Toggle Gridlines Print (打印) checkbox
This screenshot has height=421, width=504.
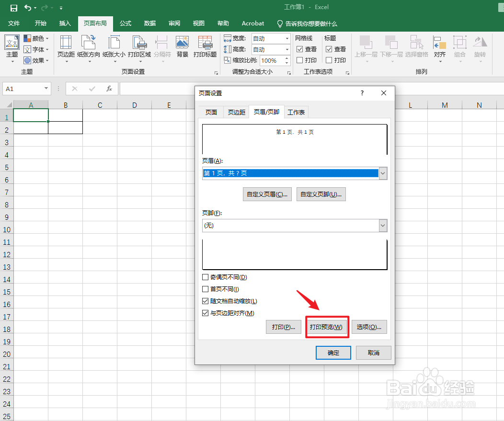coord(299,60)
